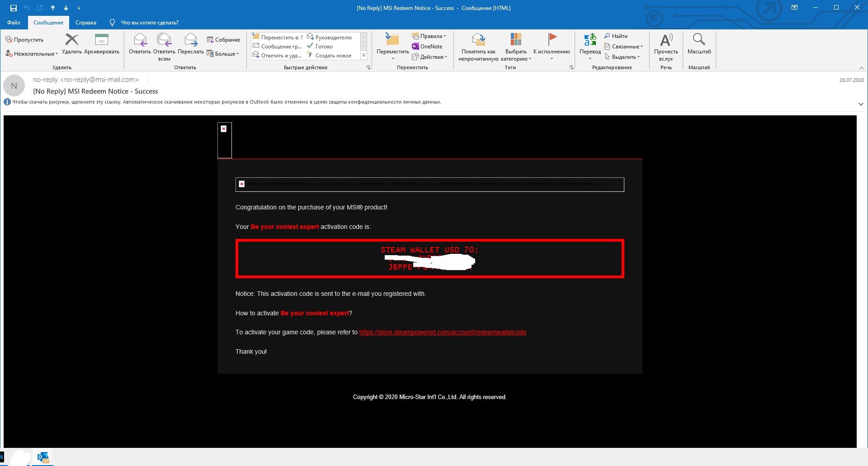Open the Файл menu
Image resolution: width=868 pixels, height=466 pixels.
point(14,23)
